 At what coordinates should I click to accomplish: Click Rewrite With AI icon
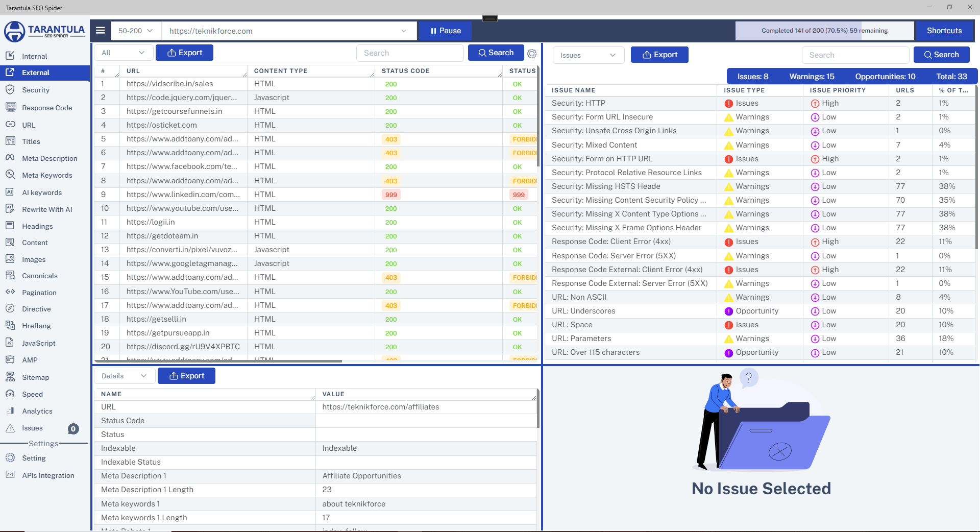point(10,209)
